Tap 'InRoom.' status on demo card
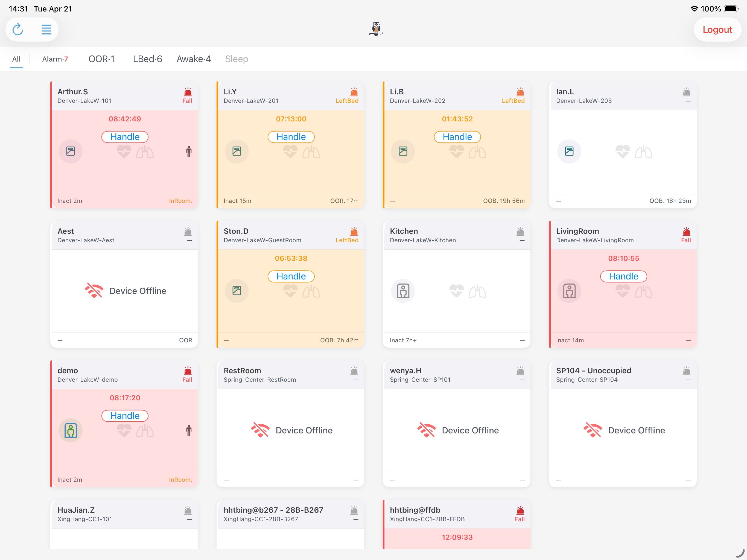The image size is (747, 560). tap(181, 480)
